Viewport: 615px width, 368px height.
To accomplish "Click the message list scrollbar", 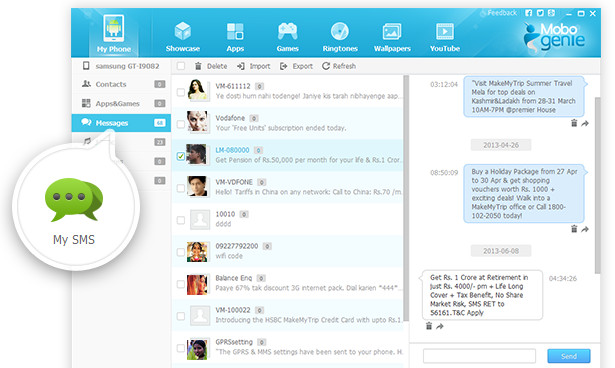I will [x=406, y=198].
